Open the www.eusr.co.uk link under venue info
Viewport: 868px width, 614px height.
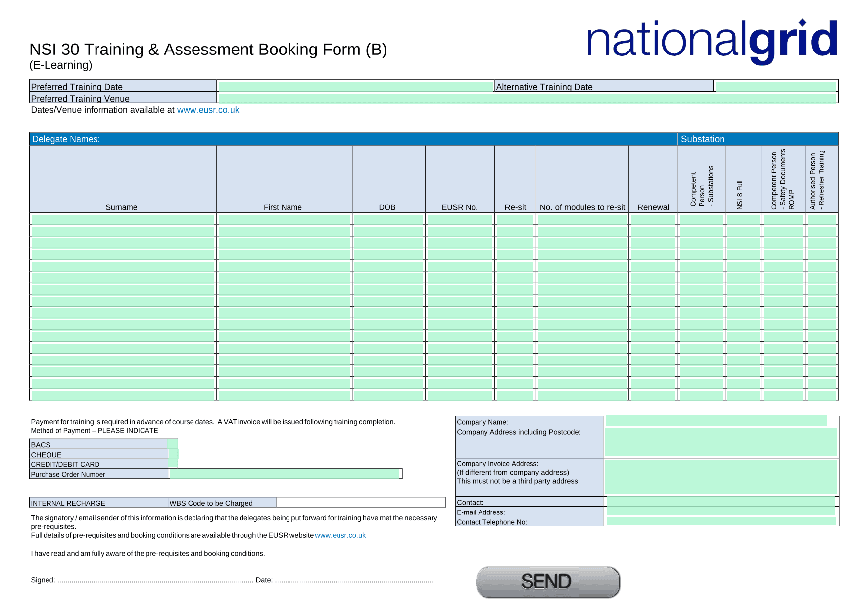tap(208, 110)
